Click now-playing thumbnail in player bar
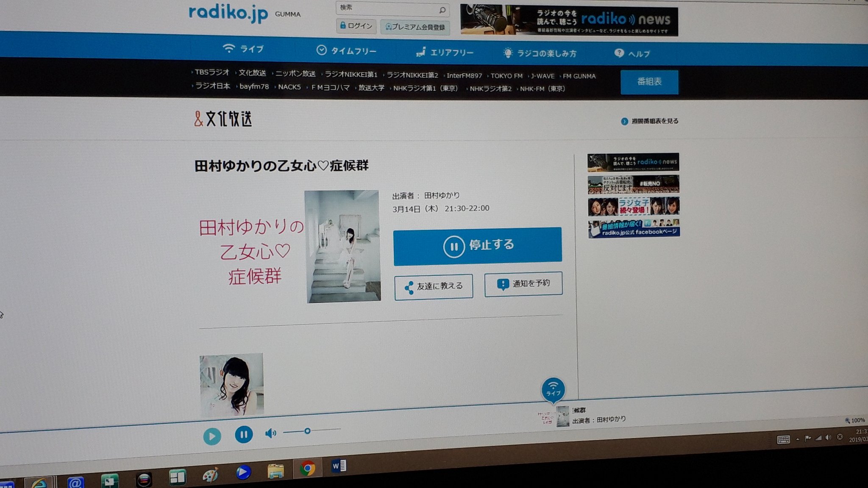 [x=554, y=417]
